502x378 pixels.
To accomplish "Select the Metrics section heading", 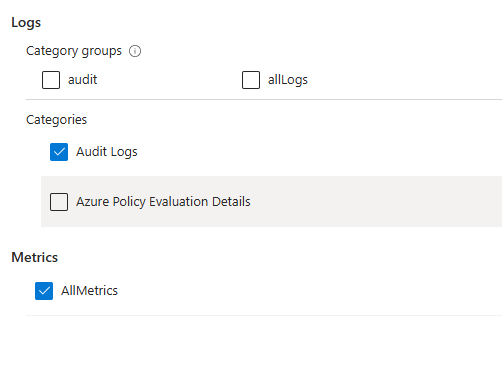I will [35, 257].
